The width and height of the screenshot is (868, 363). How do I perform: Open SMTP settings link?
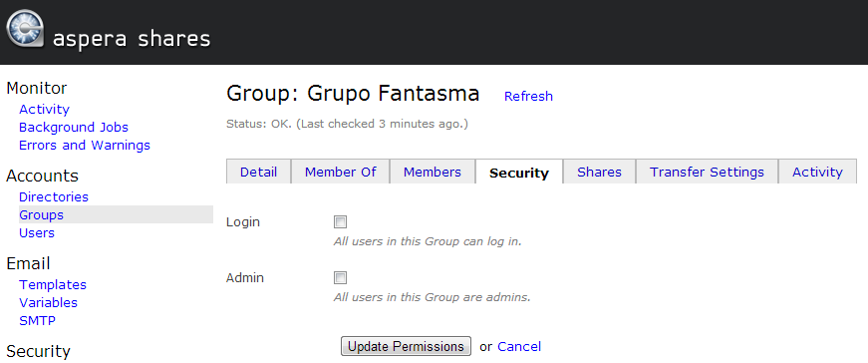tap(37, 321)
